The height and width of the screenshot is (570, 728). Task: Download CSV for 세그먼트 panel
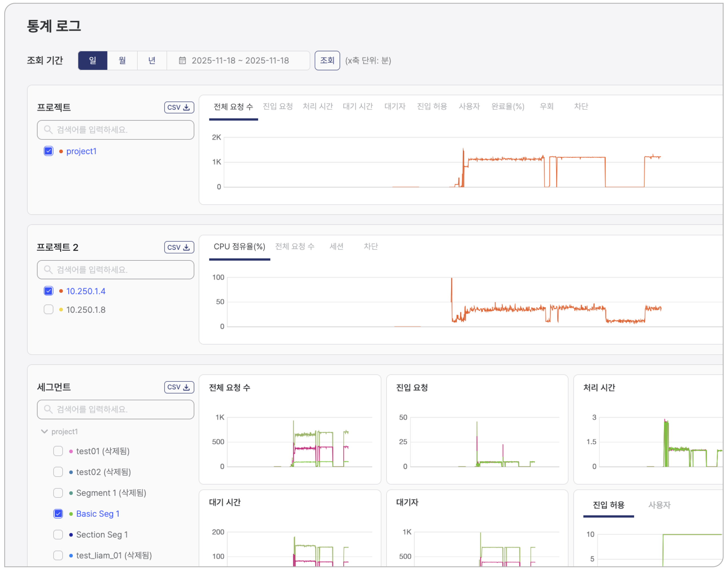(179, 387)
